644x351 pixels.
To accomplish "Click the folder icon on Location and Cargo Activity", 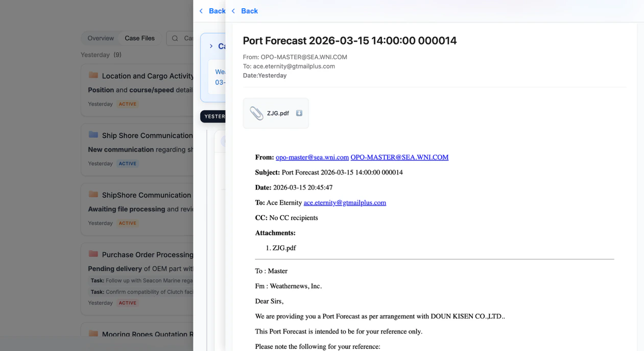I will (93, 76).
